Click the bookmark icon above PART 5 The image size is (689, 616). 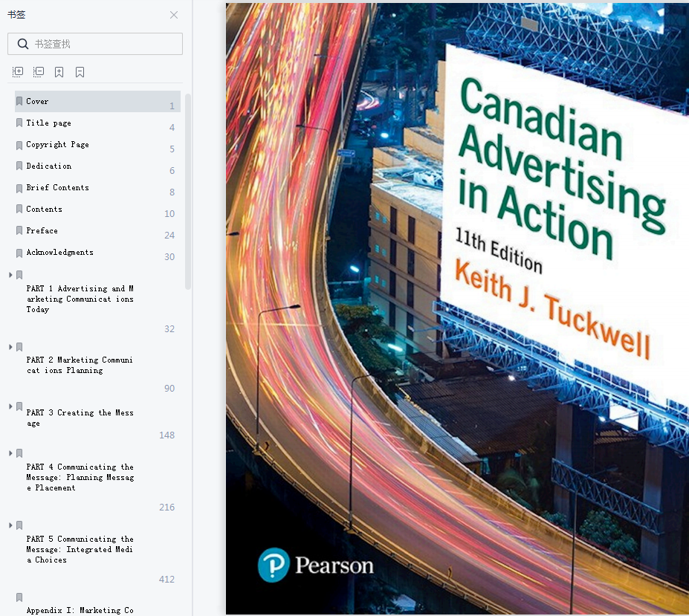pos(19,525)
